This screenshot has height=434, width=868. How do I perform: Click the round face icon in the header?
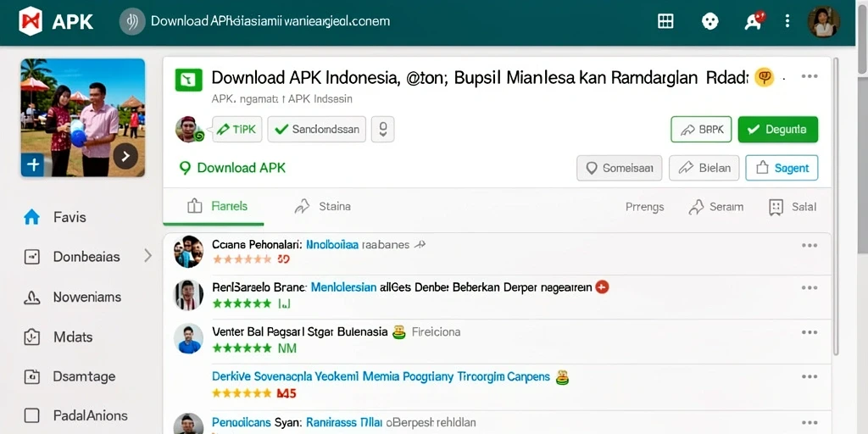tap(709, 21)
